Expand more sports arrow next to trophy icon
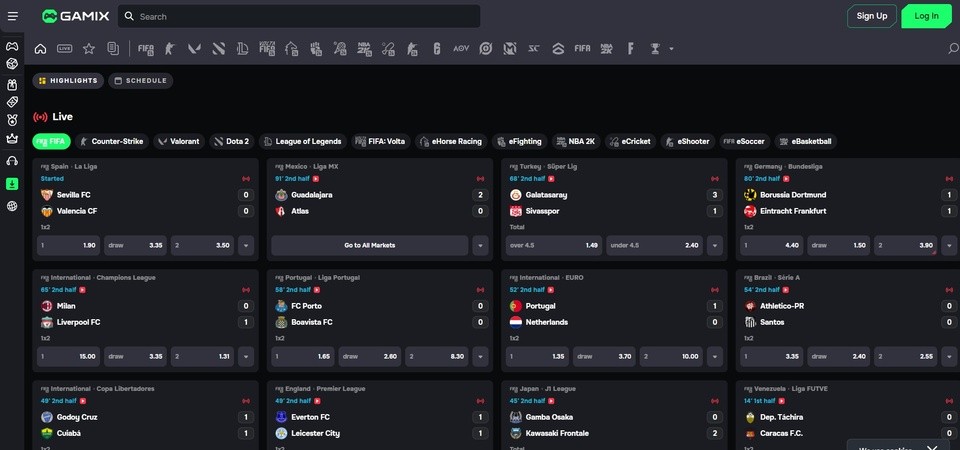 (x=672, y=49)
